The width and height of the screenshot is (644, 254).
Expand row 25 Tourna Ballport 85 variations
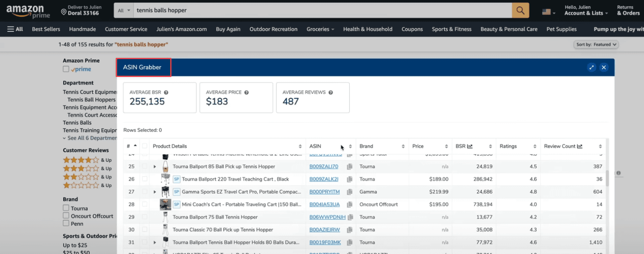coord(155,167)
